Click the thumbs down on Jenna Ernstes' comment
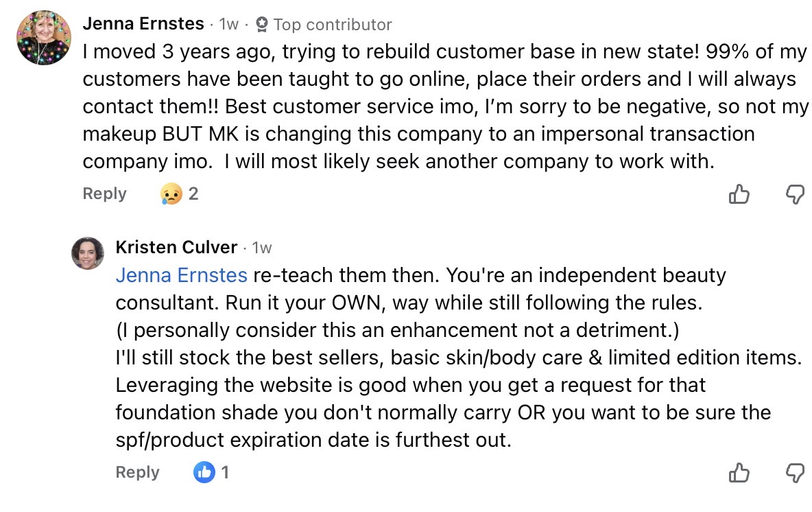Image resolution: width=812 pixels, height=512 pixels. (794, 195)
